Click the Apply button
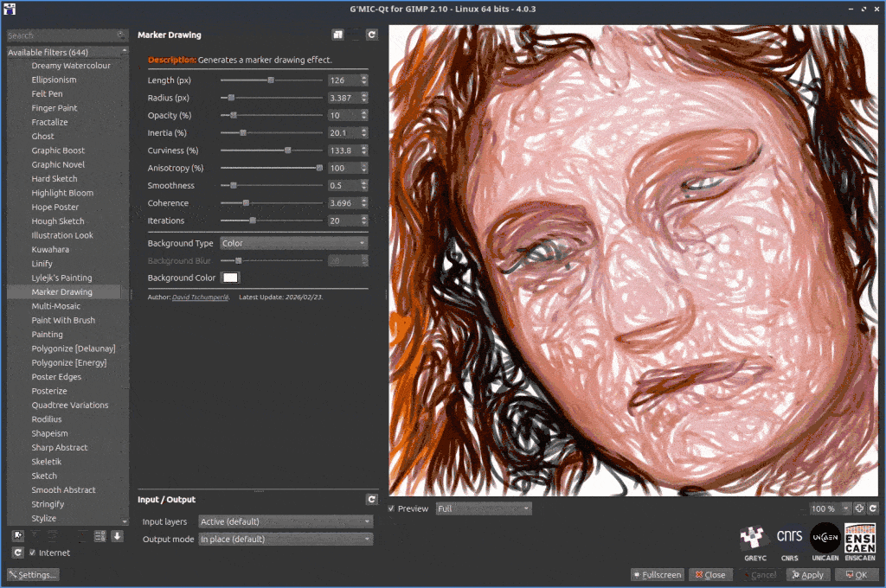Viewport: 886px width, 588px height. pyautogui.click(x=808, y=574)
